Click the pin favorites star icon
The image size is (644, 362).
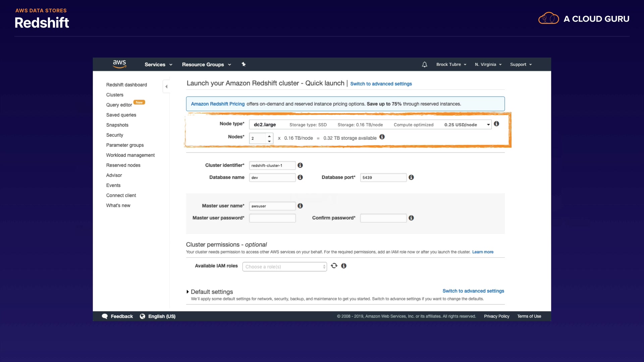point(244,64)
